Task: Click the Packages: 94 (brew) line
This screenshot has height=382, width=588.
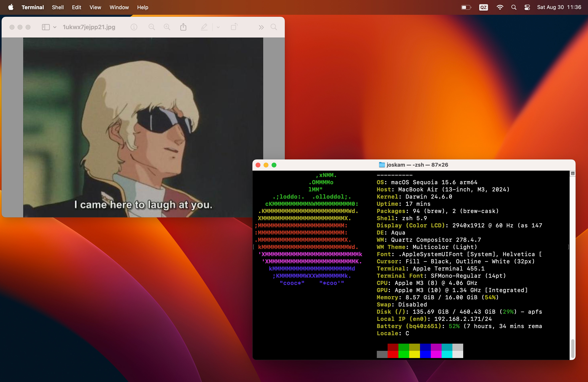Action: point(438,211)
